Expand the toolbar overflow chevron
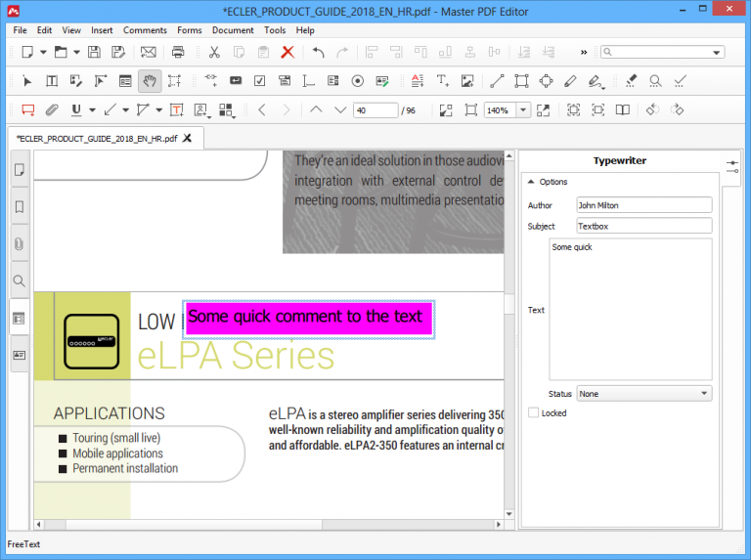The image size is (751, 560). tap(584, 52)
